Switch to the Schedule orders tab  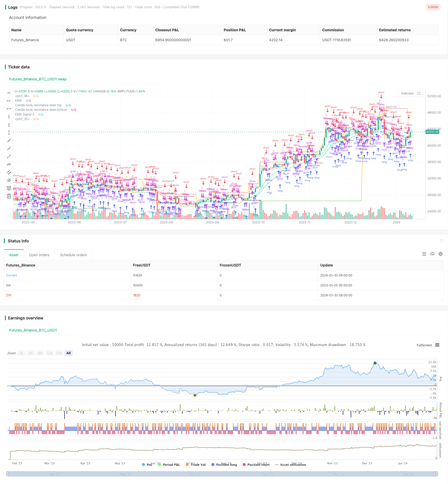coord(73,255)
